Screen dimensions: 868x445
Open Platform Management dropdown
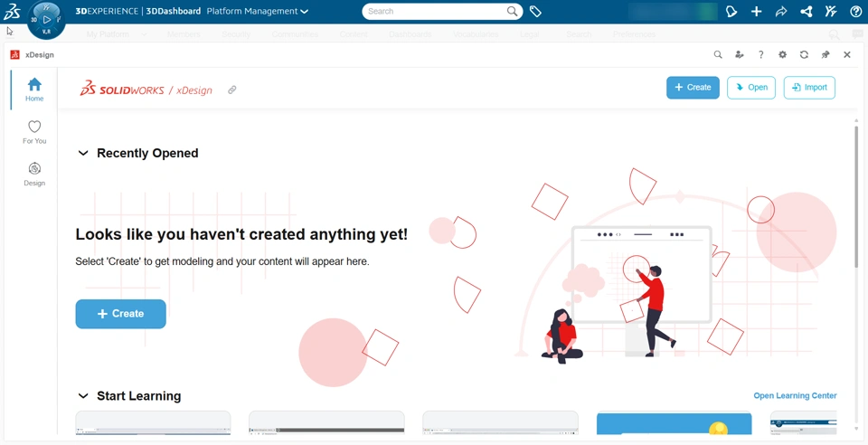pyautogui.click(x=258, y=11)
